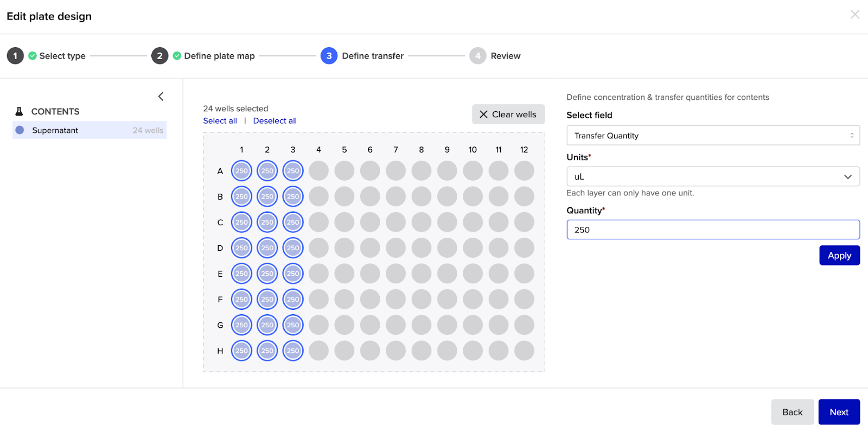Close the Edit plate design dialog
The image size is (868, 432).
(854, 15)
